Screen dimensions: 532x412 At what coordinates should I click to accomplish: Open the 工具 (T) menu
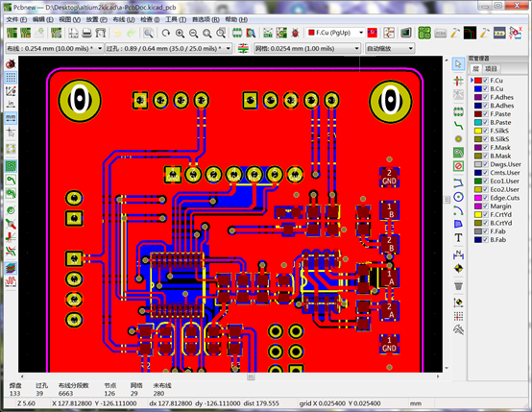click(x=176, y=19)
